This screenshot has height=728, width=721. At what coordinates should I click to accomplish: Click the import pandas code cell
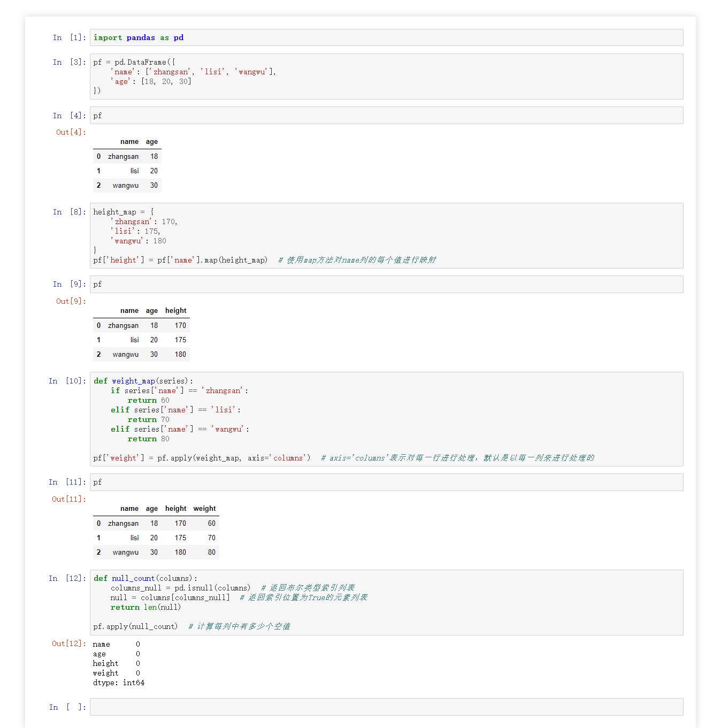pyautogui.click(x=386, y=37)
